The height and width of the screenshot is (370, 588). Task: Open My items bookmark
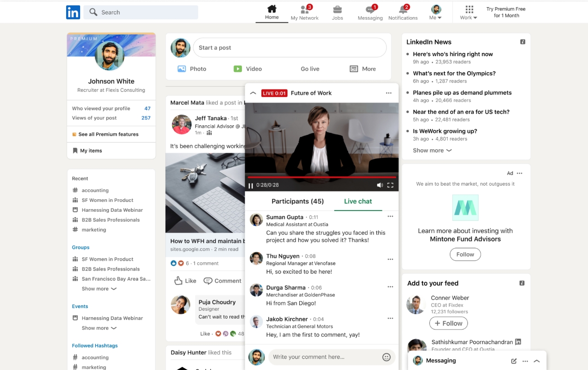(x=87, y=151)
